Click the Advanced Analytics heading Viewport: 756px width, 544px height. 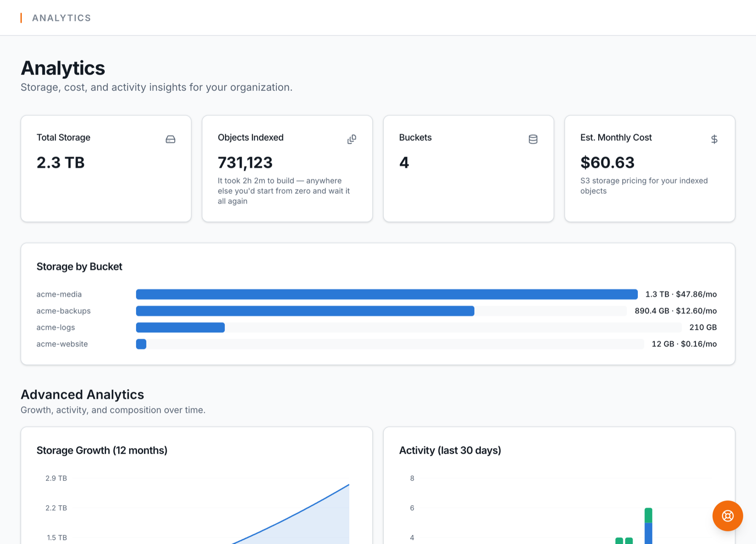82,395
